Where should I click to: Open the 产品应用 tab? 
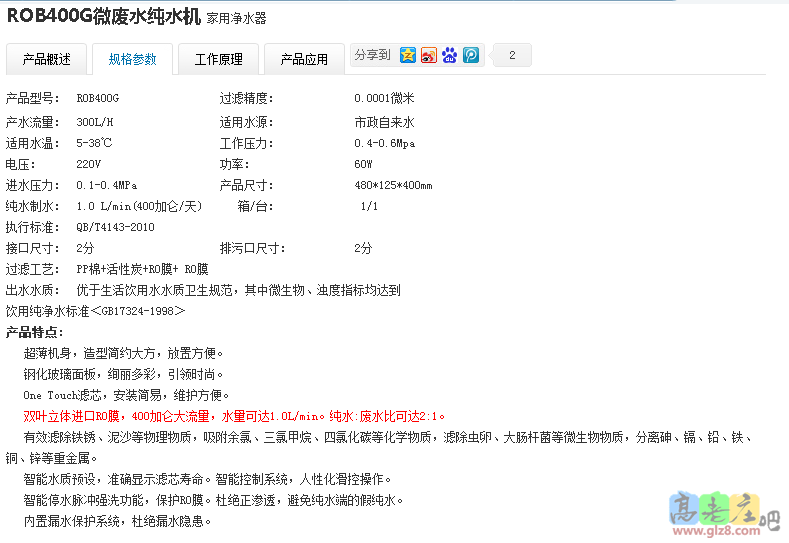(304, 59)
